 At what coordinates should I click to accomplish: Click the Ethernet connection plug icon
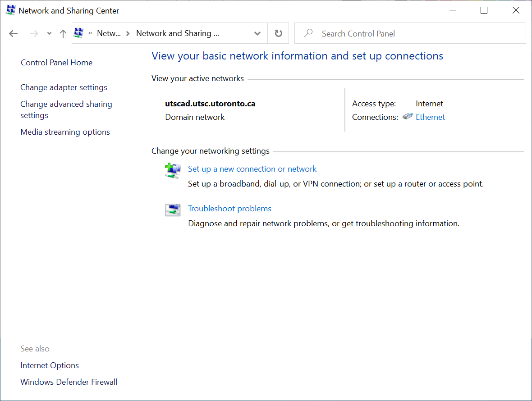coord(408,117)
